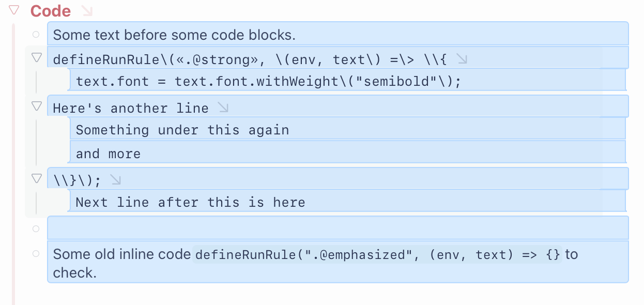644x305 pixels.
Task: Click arrow icon after defineRunRule «.@strong» line
Action: pos(462,59)
